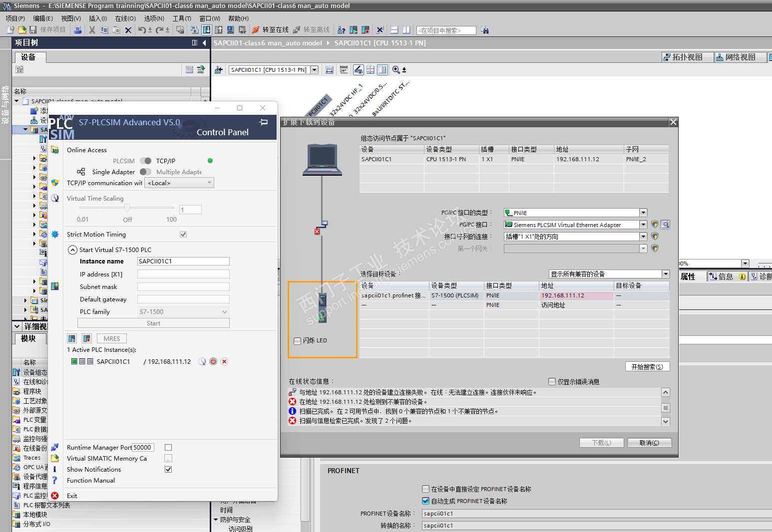Uncheck Show Notifications checkbox
Screen dimensions: 772x532
168,470
